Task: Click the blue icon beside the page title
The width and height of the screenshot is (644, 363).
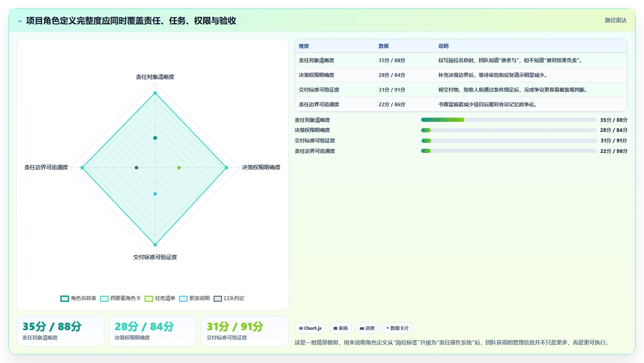Action: 20,21
